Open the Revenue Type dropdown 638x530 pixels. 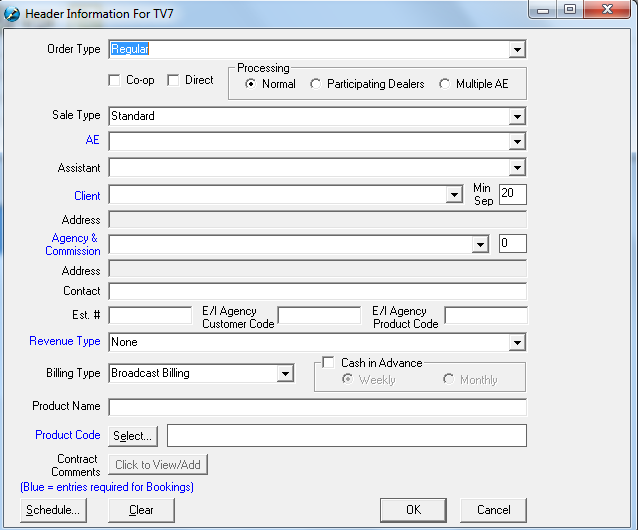tap(517, 343)
